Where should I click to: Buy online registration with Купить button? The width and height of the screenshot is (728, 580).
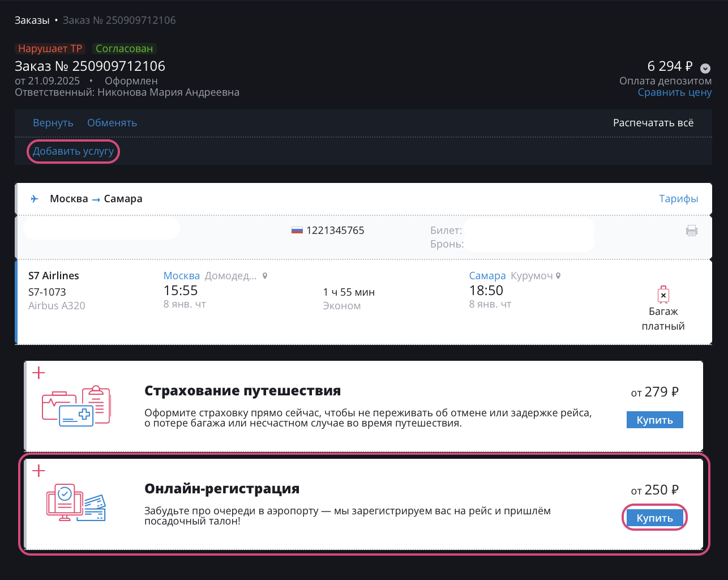[x=654, y=518]
